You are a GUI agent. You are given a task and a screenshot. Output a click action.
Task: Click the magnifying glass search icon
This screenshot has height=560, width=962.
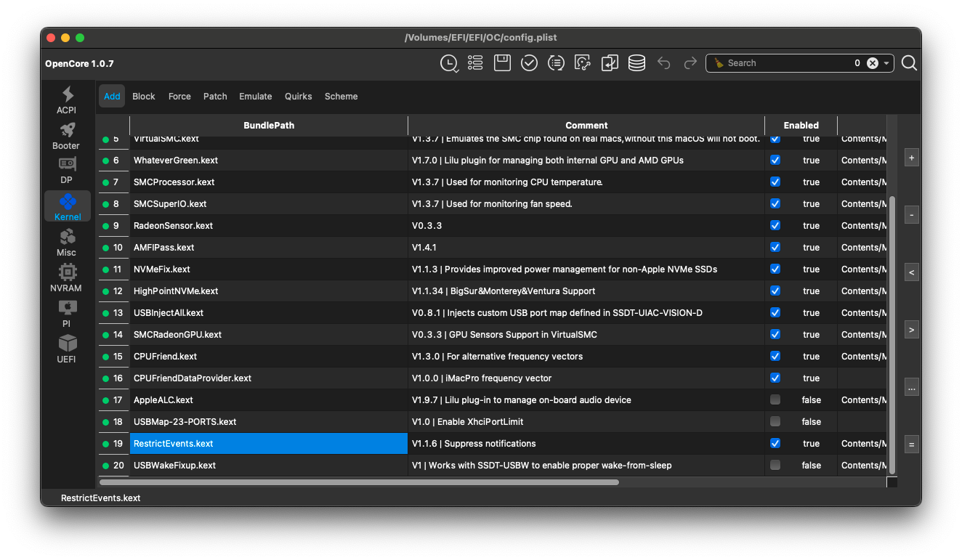pos(909,63)
